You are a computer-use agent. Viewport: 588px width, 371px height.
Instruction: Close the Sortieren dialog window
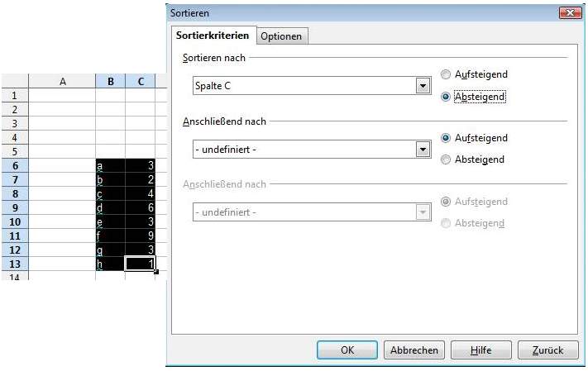pos(570,13)
